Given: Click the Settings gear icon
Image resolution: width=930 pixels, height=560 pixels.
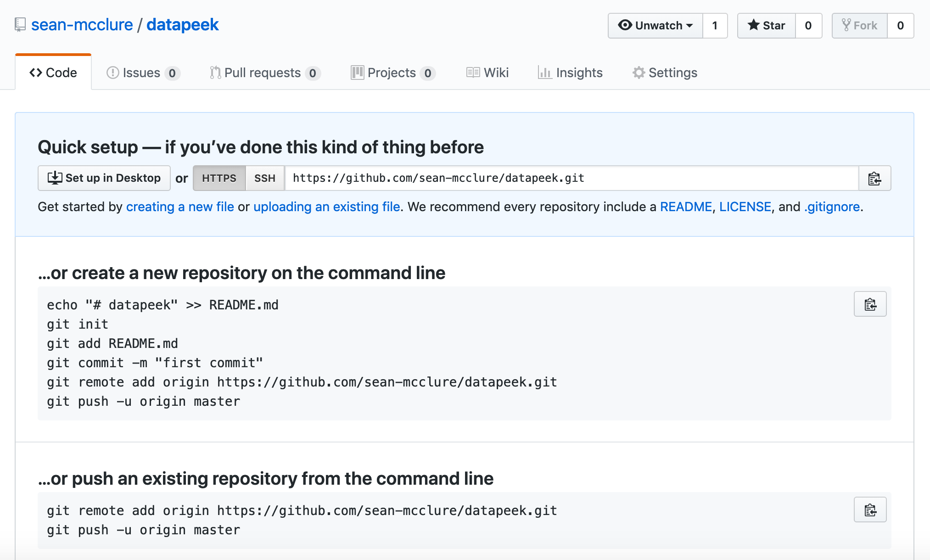Looking at the screenshot, I should 639,73.
